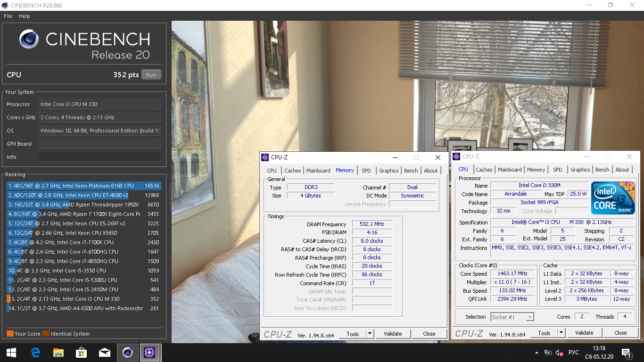Click the power/battery tray icon

tap(548, 353)
